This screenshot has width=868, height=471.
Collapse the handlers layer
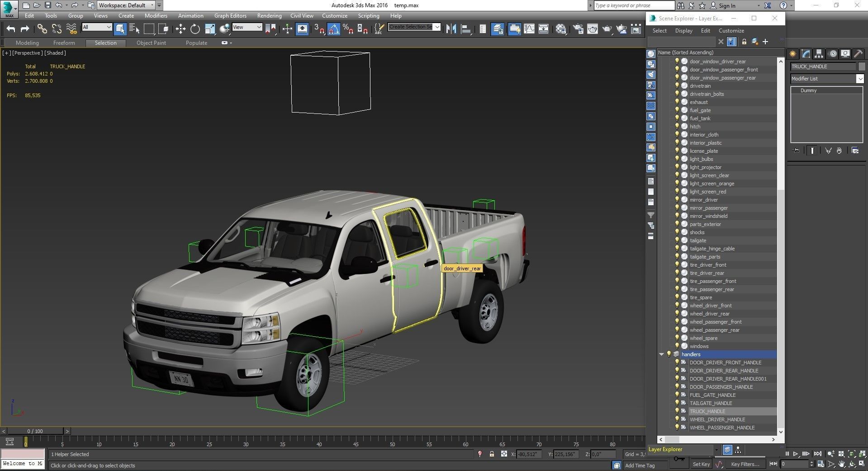[x=661, y=354]
